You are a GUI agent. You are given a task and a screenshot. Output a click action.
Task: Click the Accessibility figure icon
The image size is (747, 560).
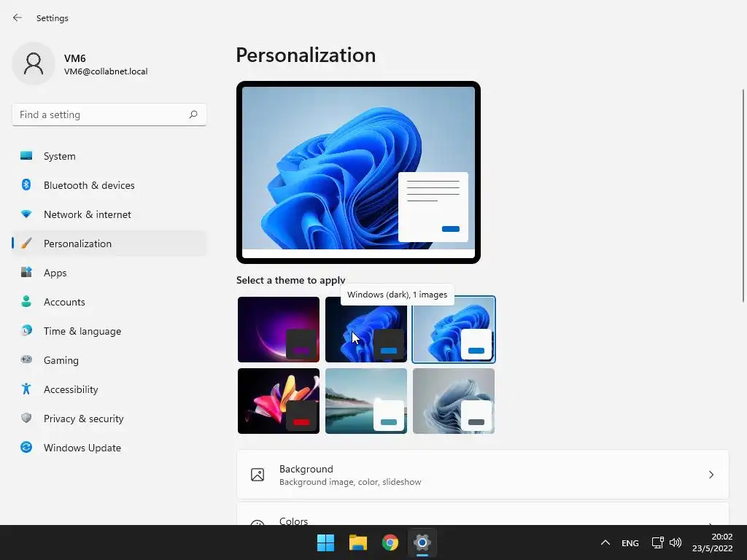pyautogui.click(x=26, y=389)
